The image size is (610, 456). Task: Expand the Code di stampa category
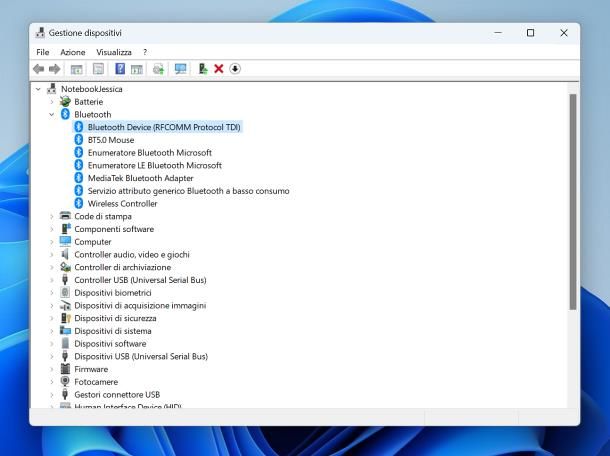click(x=52, y=216)
